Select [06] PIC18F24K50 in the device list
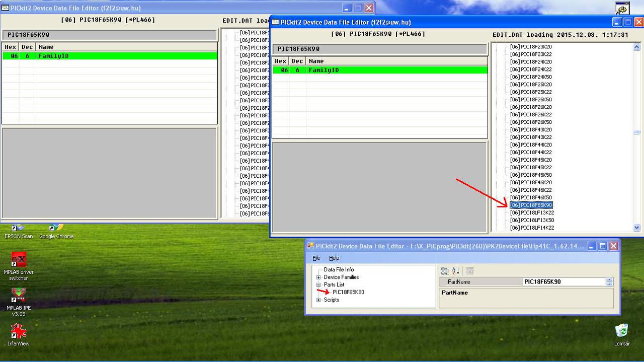Viewport: 644px width, 362px height. (x=531, y=77)
